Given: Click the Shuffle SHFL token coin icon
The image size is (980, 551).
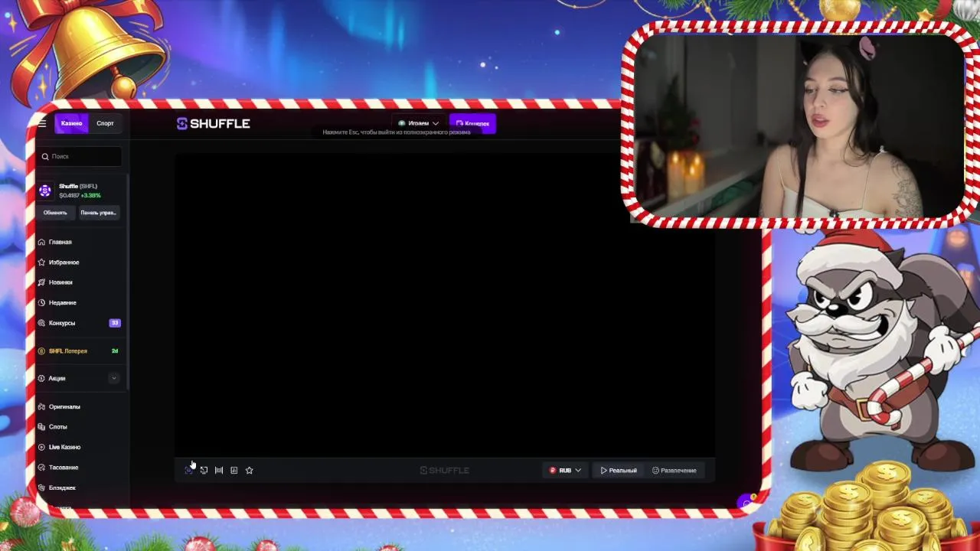Looking at the screenshot, I should pos(45,191).
